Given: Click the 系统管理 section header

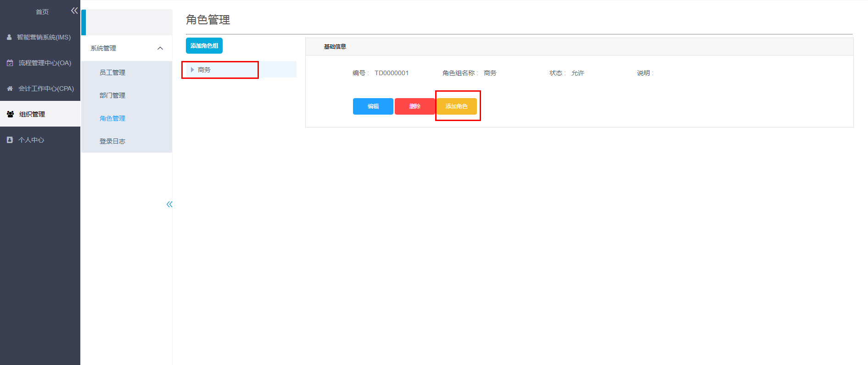Looking at the screenshot, I should 127,48.
